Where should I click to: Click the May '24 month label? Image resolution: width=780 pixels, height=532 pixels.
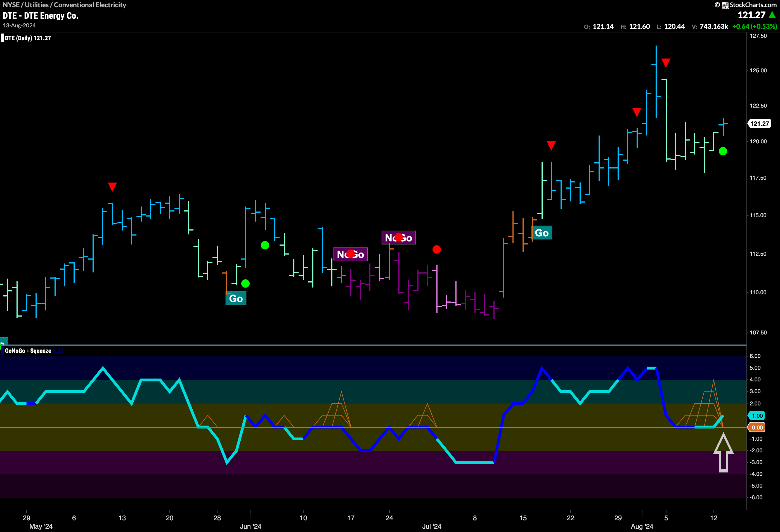click(41, 526)
